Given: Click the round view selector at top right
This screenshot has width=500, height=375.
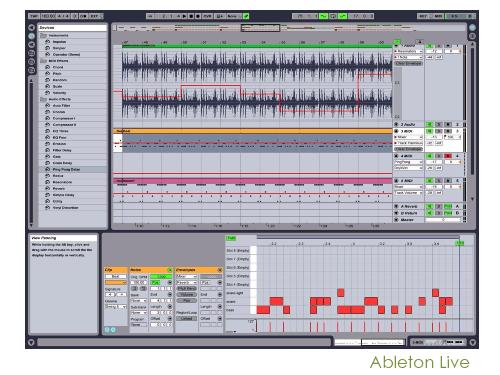Looking at the screenshot, I should (472, 27).
